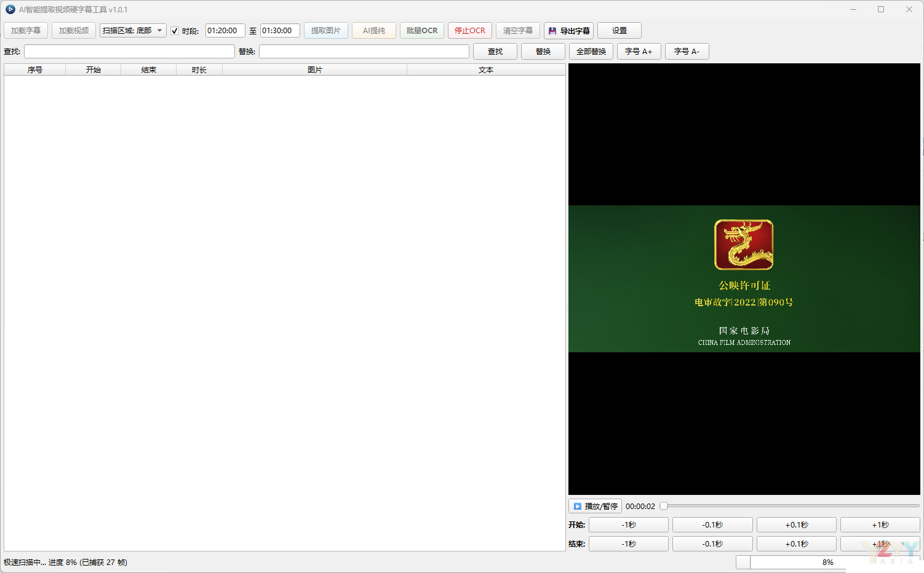The height and width of the screenshot is (573, 924).
Task: Sort by the 序号 column header
Action: tap(35, 70)
